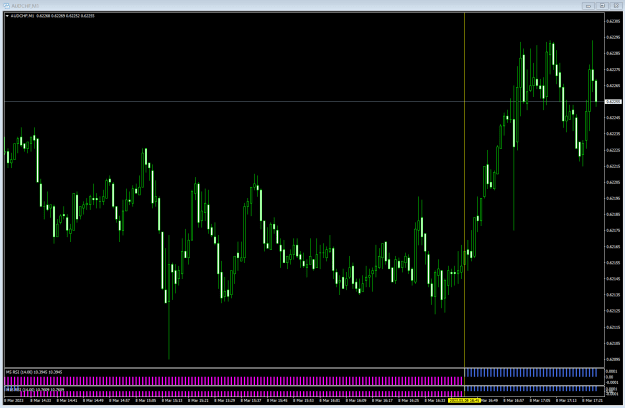
Task: Click the 8 Mar 2023 time axis label
Action: click(14, 400)
